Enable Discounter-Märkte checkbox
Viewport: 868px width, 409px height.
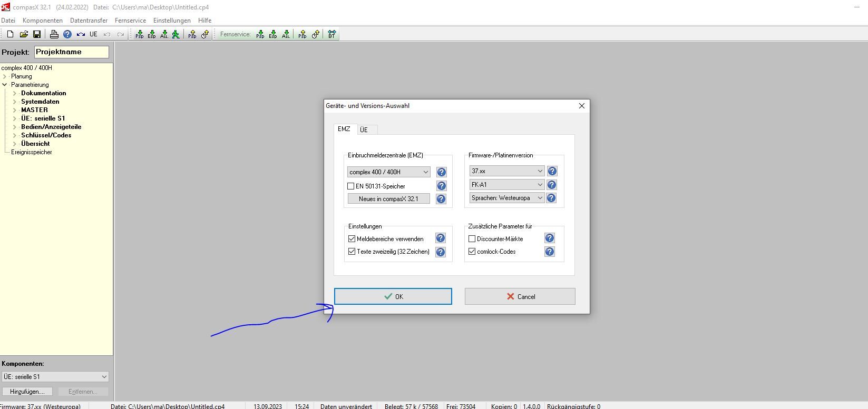(472, 238)
